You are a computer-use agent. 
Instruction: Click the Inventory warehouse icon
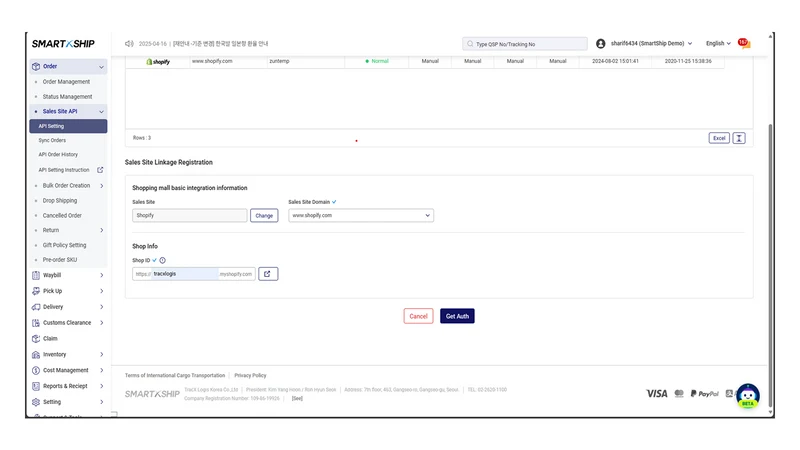(36, 355)
